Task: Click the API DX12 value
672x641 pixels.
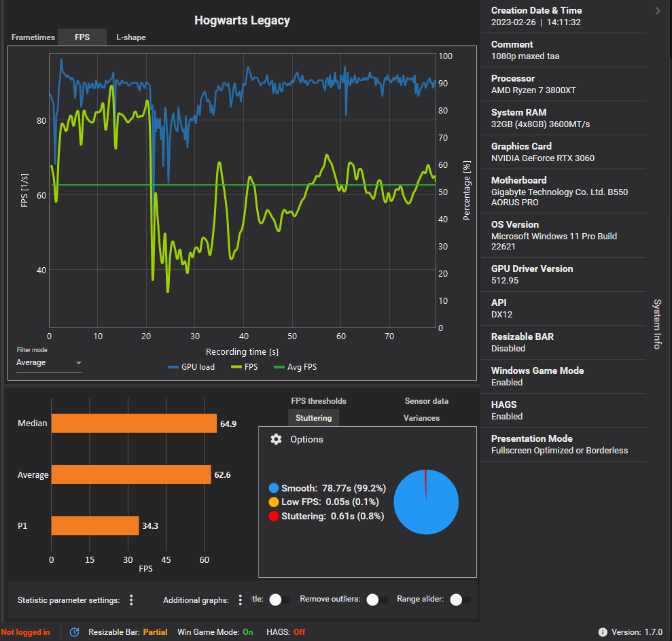Action: [502, 314]
